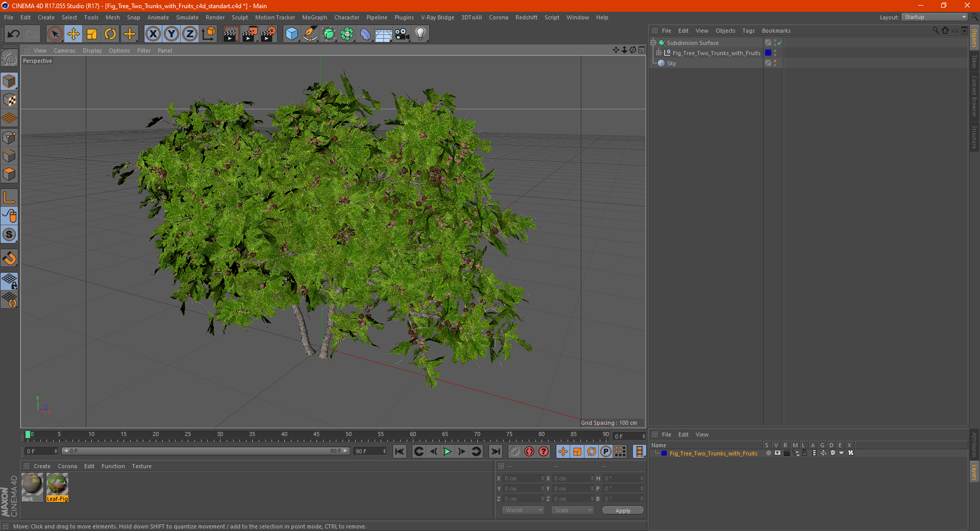The width and height of the screenshot is (980, 531).
Task: Toggle Fig_Tree object visibility dots
Action: coord(775,53)
